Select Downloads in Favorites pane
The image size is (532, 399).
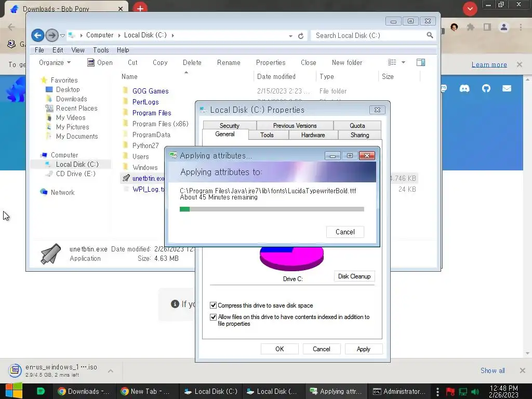coord(71,99)
